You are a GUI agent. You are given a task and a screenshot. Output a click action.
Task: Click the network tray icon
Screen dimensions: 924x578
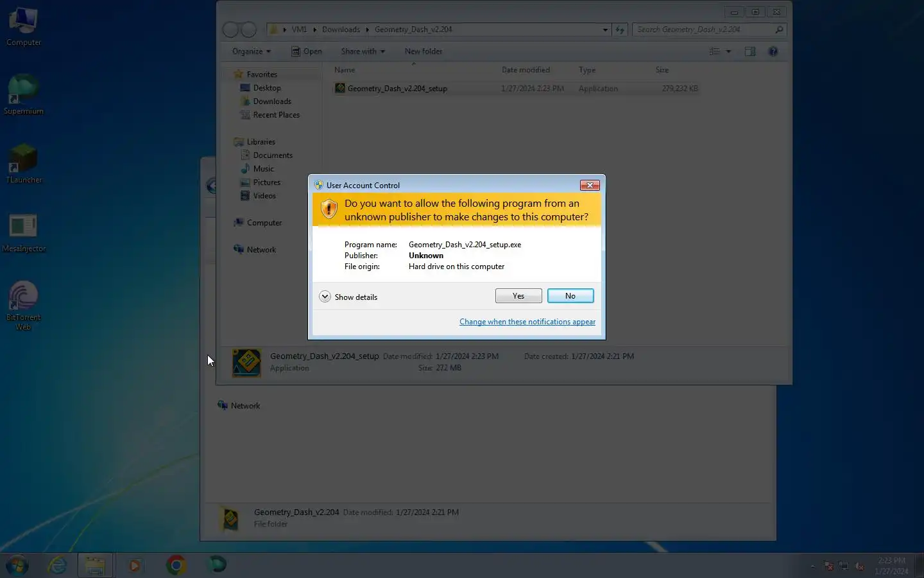[844, 566]
